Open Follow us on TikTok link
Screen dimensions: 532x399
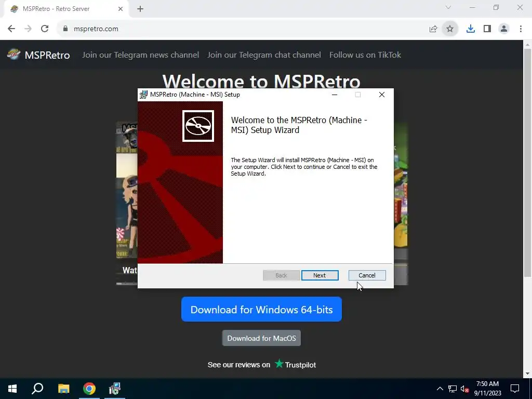tap(365, 55)
